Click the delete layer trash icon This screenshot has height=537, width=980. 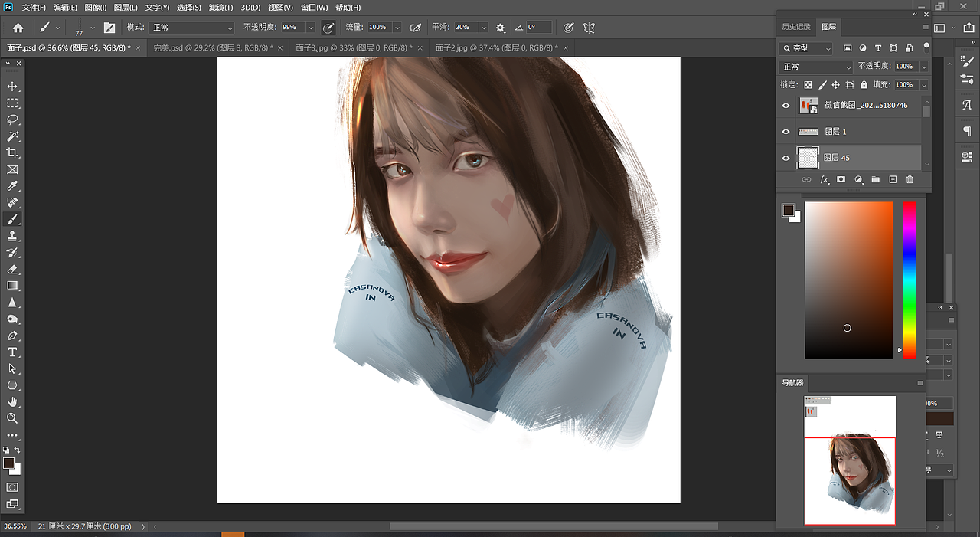910,179
